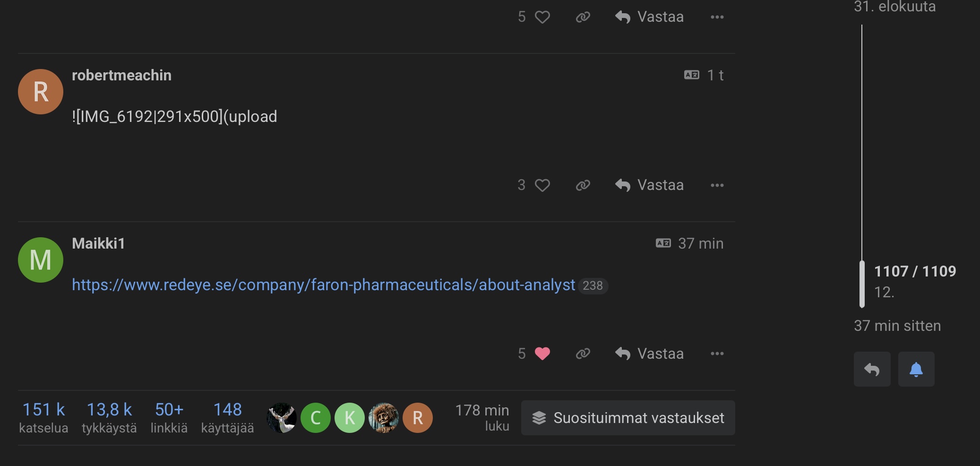Open the white deer participant avatar
This screenshot has width=980, height=466.
pyautogui.click(x=282, y=418)
